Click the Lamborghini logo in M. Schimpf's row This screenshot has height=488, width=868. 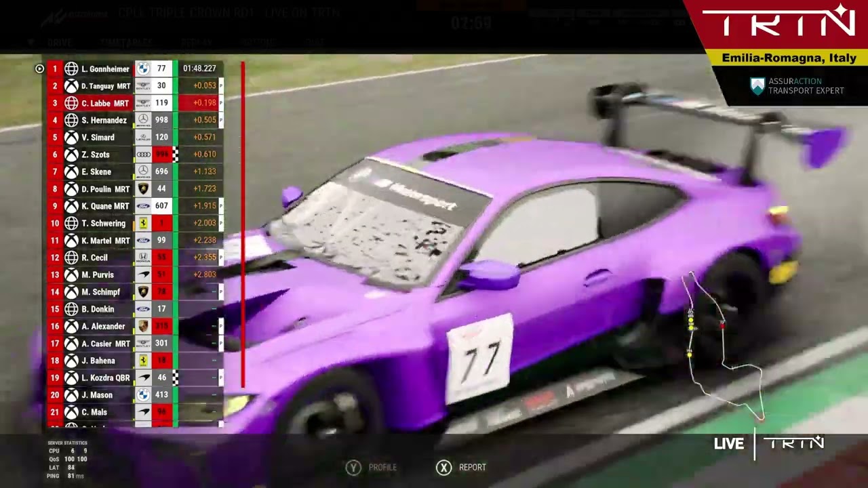[x=143, y=292]
